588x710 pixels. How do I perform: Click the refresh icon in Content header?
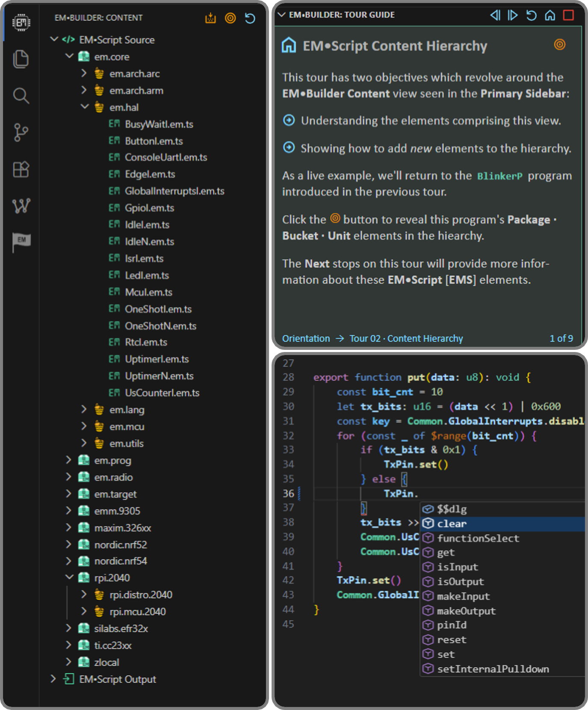250,18
